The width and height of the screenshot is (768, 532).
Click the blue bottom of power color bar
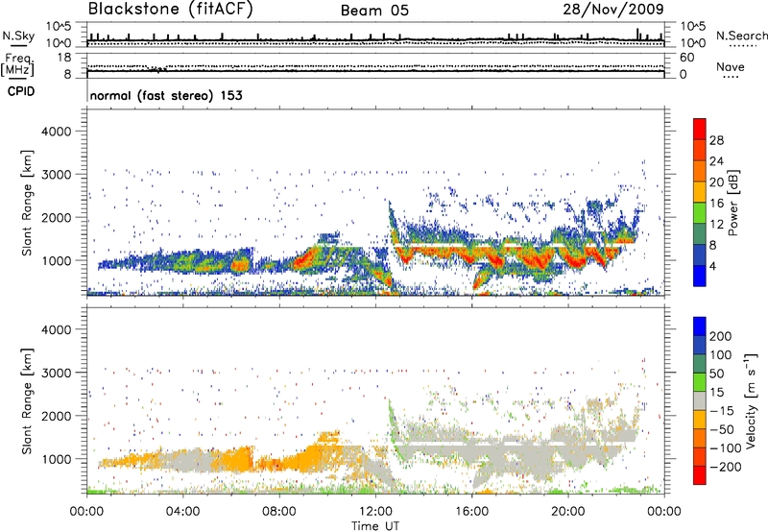click(700, 276)
